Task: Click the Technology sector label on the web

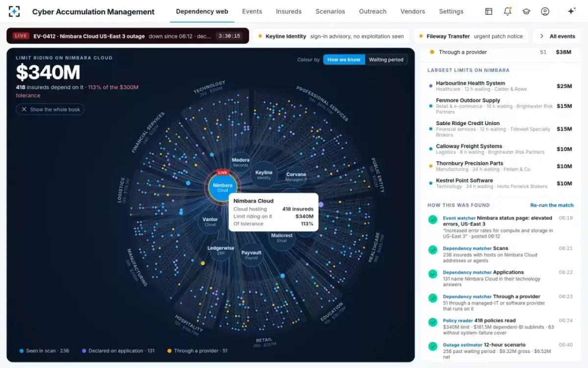Action: [209, 87]
